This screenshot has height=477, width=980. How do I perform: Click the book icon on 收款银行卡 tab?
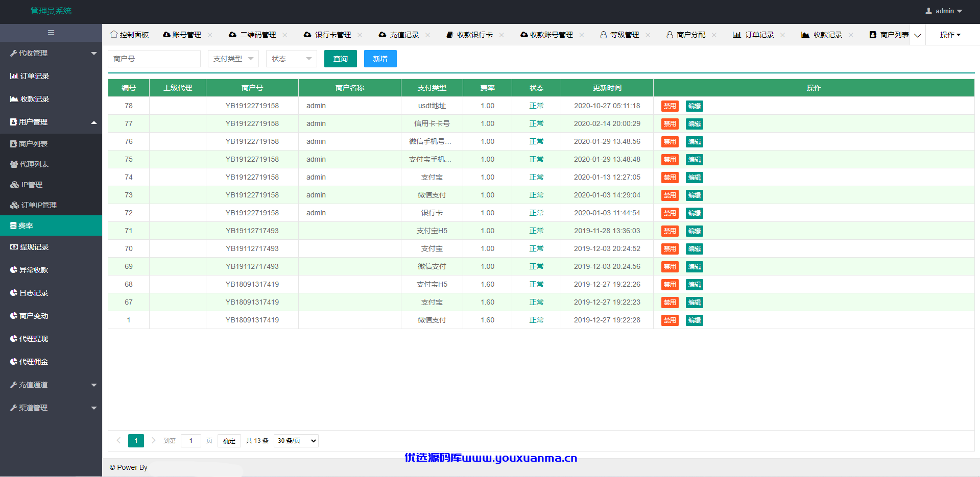450,35
